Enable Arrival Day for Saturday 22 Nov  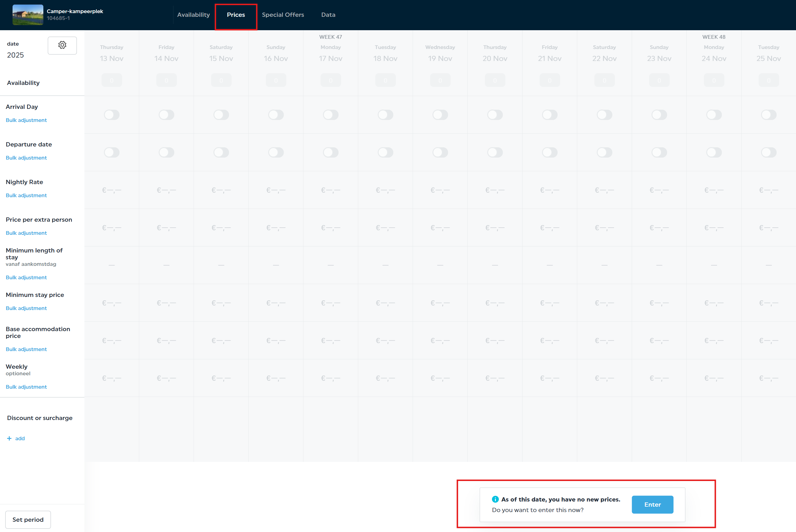pyautogui.click(x=604, y=115)
